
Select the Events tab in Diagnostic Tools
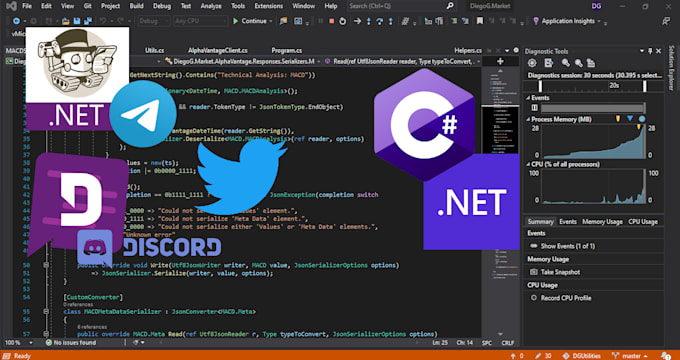[x=568, y=222]
